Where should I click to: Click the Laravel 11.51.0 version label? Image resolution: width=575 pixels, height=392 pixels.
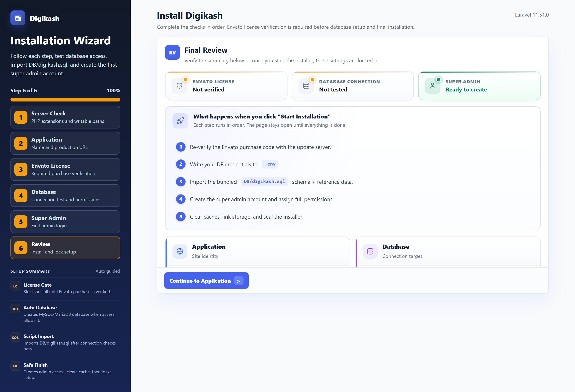coord(532,15)
